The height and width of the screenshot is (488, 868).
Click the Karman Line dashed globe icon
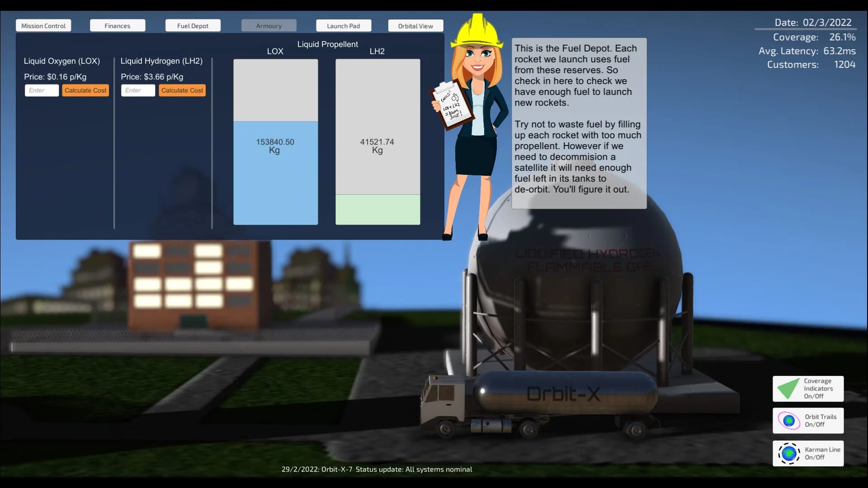(x=789, y=453)
